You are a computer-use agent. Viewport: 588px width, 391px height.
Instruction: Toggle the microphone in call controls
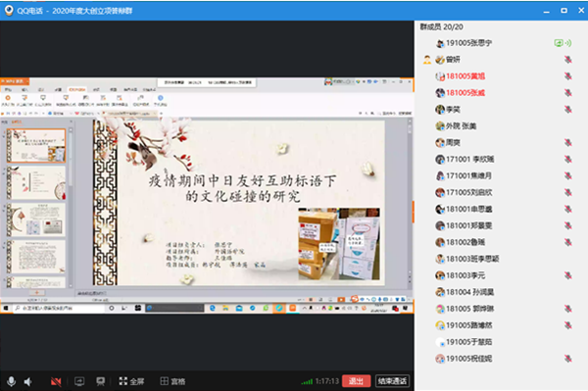coord(11,381)
